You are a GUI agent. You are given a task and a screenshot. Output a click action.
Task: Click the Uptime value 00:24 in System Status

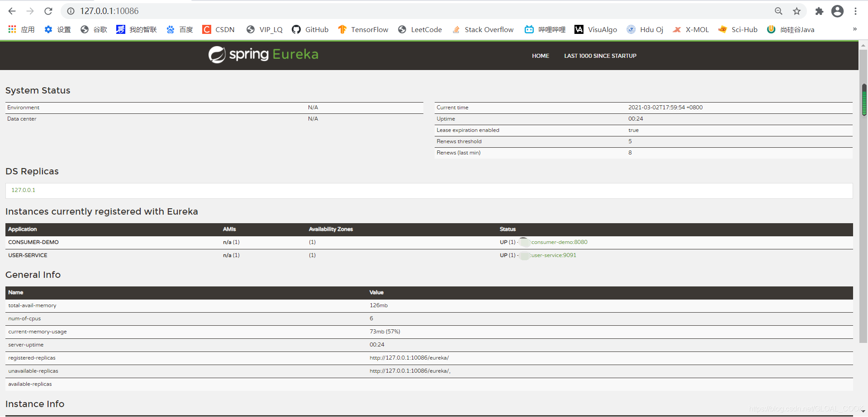point(636,119)
